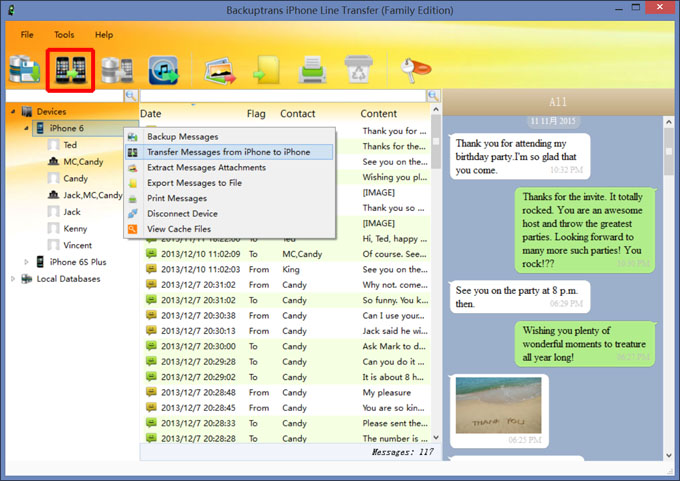680x481 pixels.
Task: Select row with content 'My pleasure'
Action: pos(287,392)
